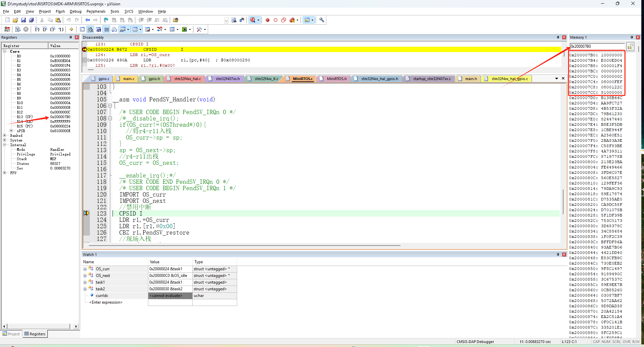Click the Insert/Remove Breakpoint red dot
This screenshot has height=347, width=644.
click(268, 20)
